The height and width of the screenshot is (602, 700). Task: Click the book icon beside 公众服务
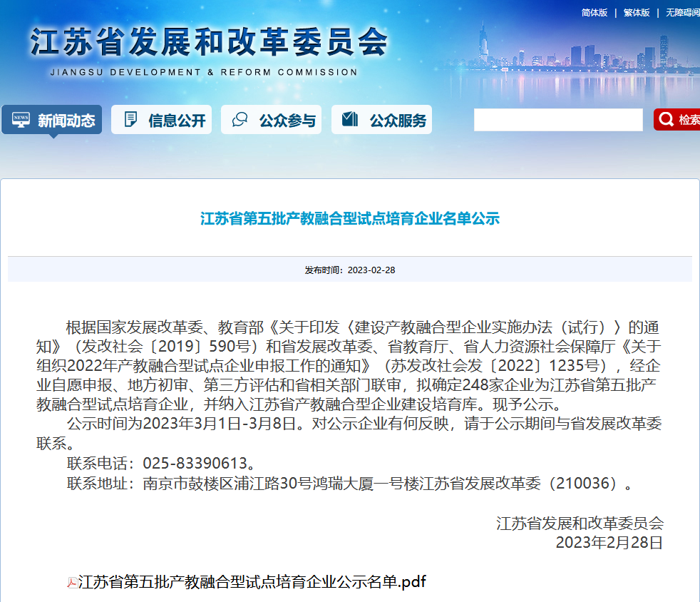click(349, 120)
